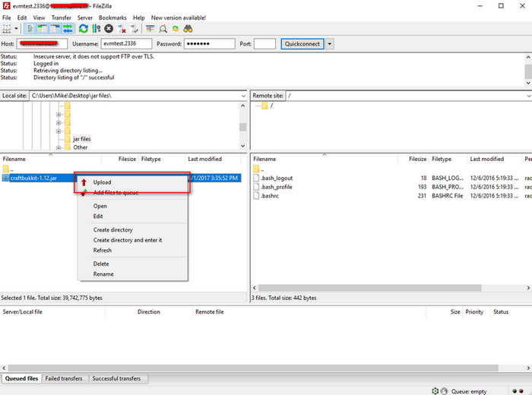Click the Username input field
The image size is (532, 395).
(x=126, y=44)
